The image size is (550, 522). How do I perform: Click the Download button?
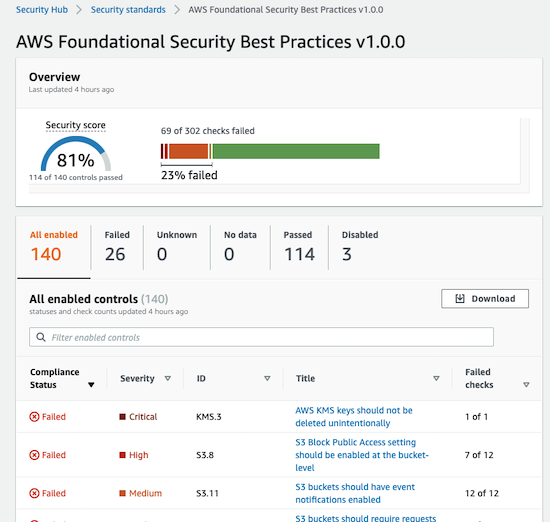click(485, 299)
